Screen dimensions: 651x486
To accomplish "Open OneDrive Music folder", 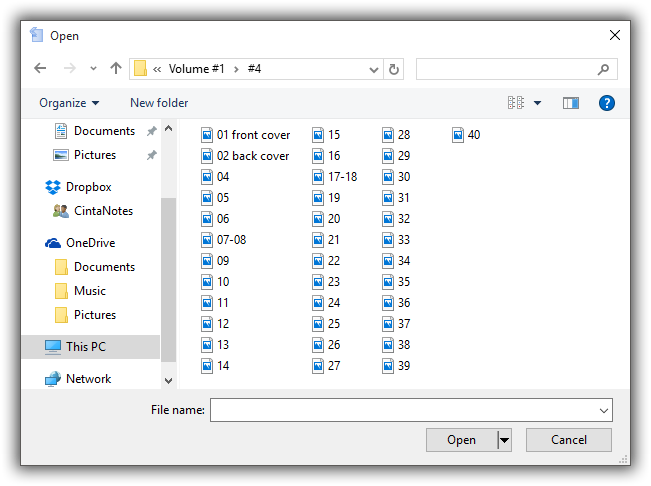I will pos(80,291).
